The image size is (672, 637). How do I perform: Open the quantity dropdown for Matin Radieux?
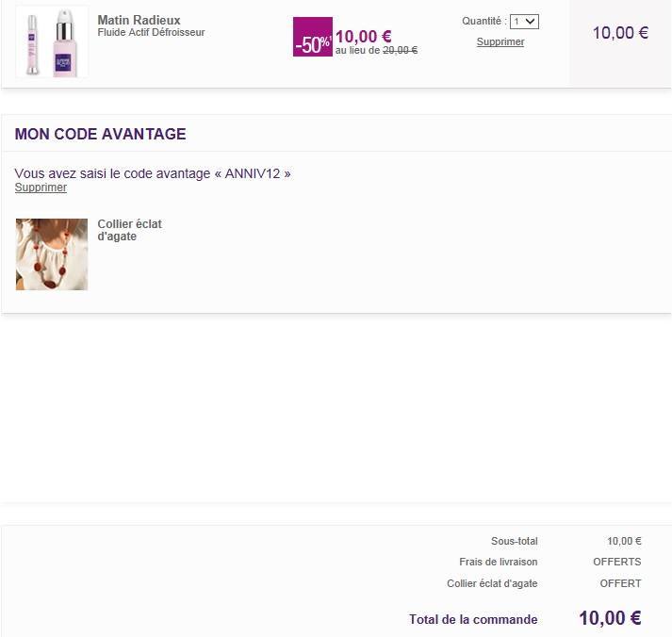(x=524, y=22)
